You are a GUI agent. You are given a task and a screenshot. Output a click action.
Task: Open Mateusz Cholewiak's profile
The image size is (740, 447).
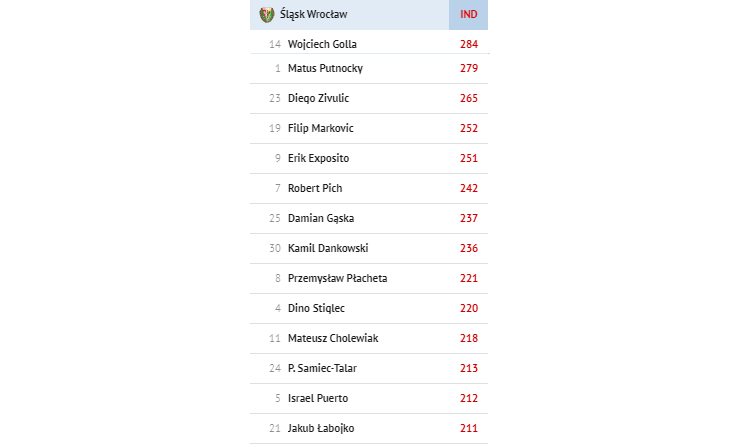[333, 338]
